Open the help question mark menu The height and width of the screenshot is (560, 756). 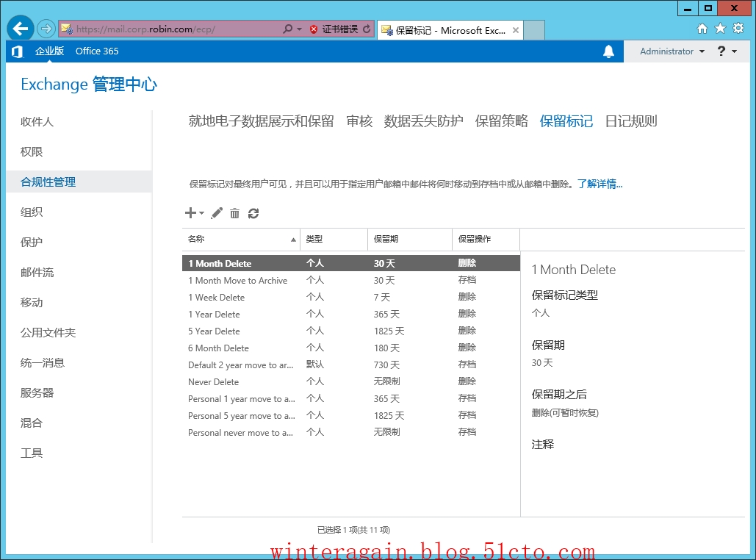[727, 51]
